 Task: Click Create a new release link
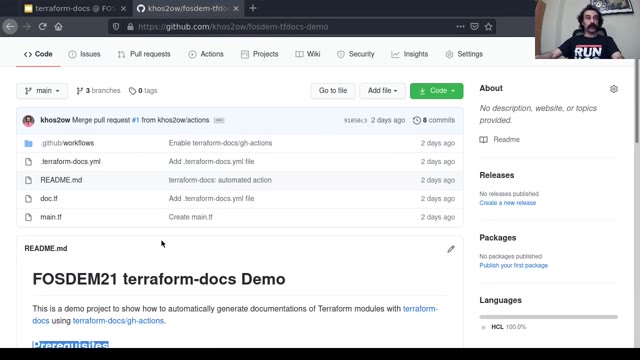pos(507,203)
